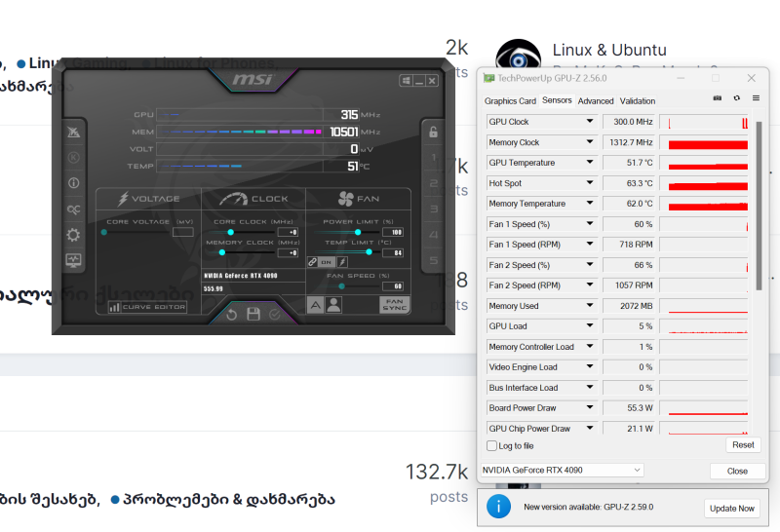Click the Afterburner information icon
The width and height of the screenshot is (780, 532).
point(73,183)
